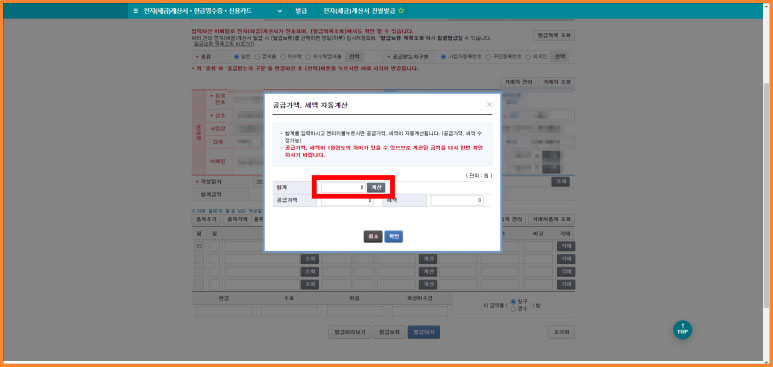
Task: Select the 일반 type radio button
Action: pos(236,57)
